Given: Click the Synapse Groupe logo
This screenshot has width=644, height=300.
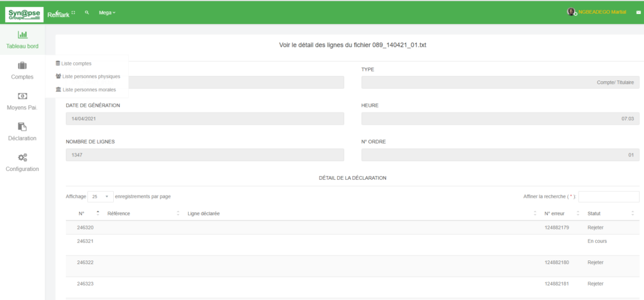Looking at the screenshot, I should (24, 13).
